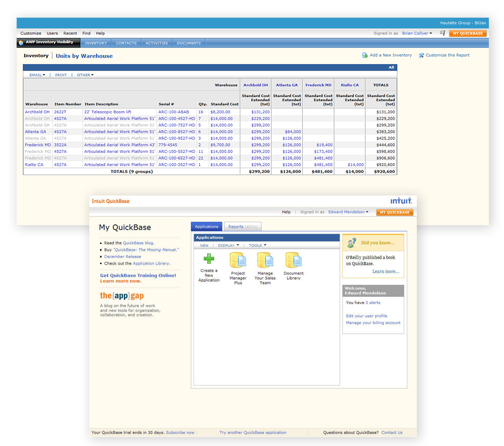Click the Subscribe now link
This screenshot has height=446, width=504.
tap(180, 432)
